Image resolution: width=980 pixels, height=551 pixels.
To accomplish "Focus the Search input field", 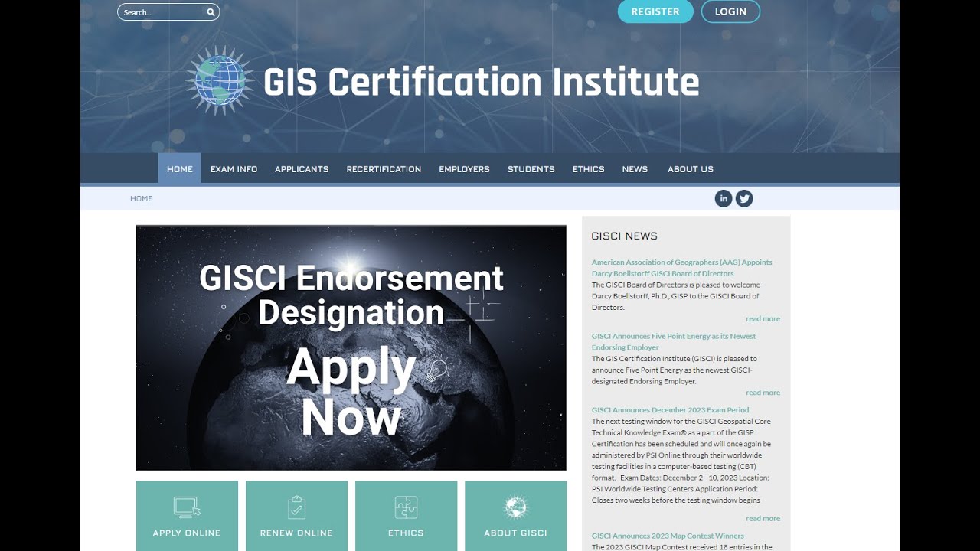I will (x=168, y=12).
